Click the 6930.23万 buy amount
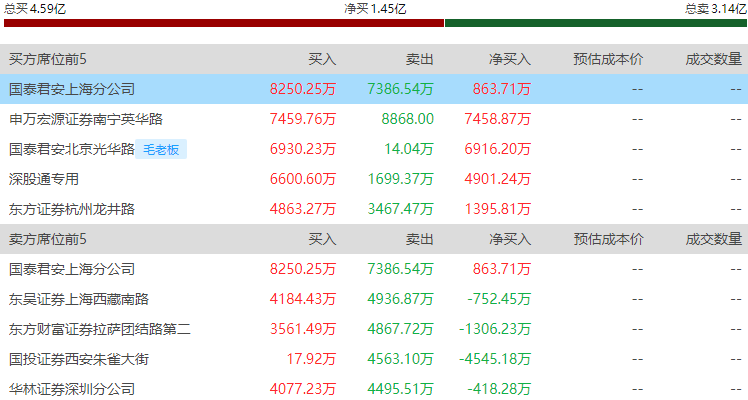748x400 pixels. pyautogui.click(x=303, y=149)
